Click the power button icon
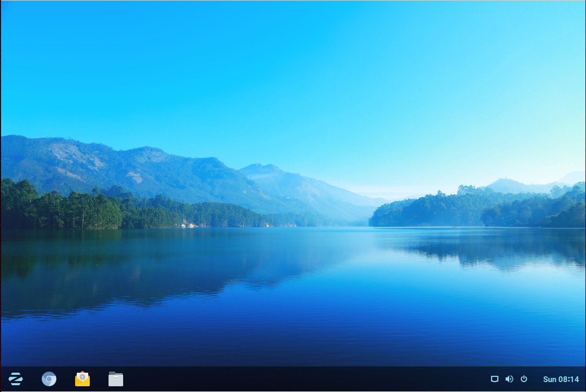586x392 pixels. (524, 379)
